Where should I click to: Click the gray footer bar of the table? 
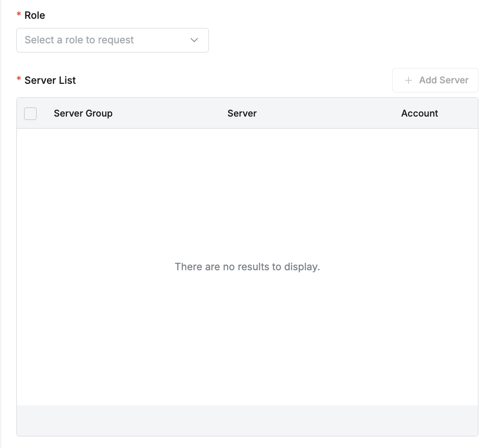(x=247, y=420)
